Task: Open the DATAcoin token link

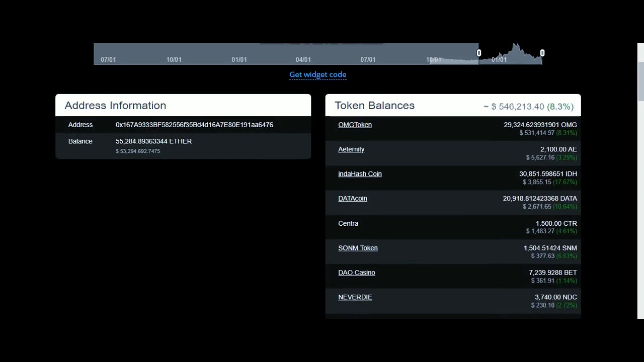Action: tap(353, 199)
